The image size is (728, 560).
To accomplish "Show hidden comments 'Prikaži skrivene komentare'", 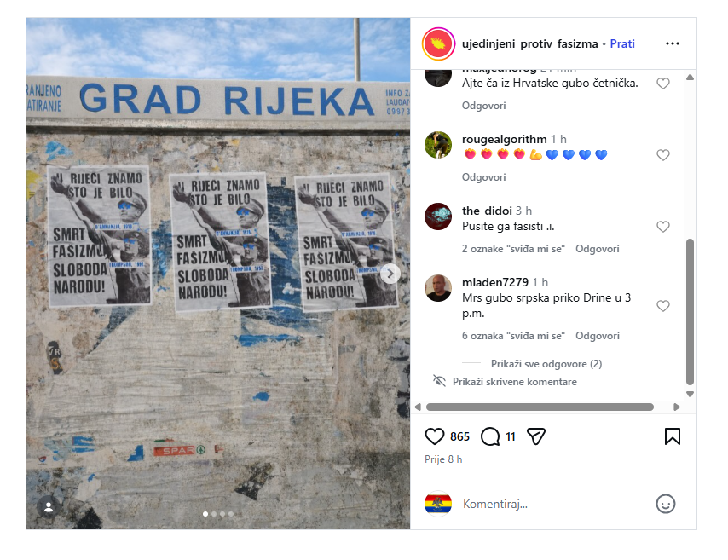I will (x=514, y=382).
